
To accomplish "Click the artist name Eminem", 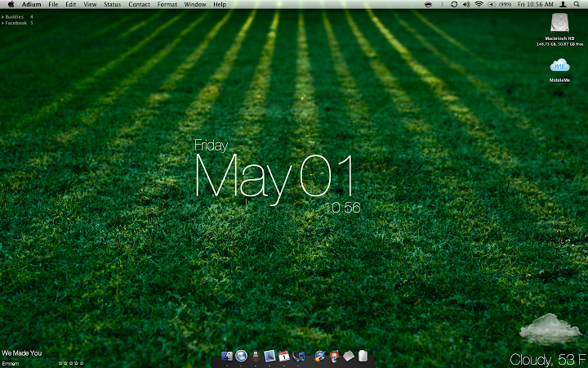I will [10, 363].
